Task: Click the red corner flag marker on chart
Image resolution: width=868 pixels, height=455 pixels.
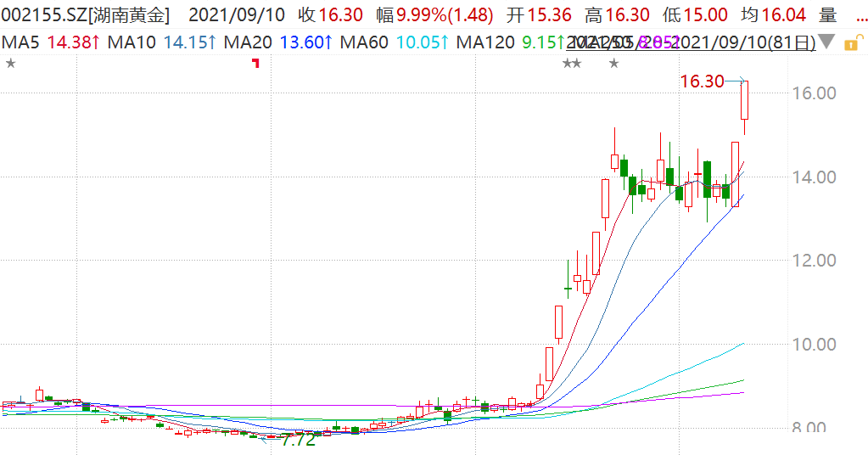Action: [255, 63]
